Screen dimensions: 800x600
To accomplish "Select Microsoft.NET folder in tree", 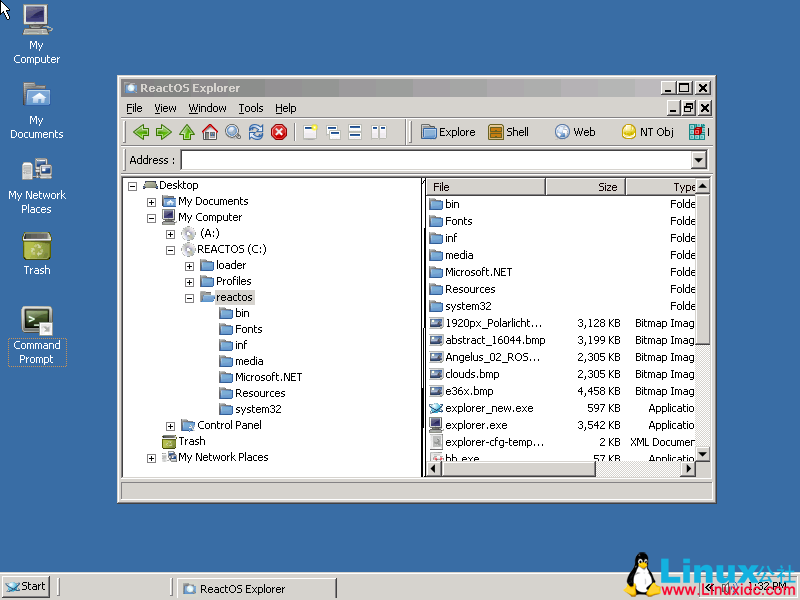I will click(x=260, y=377).
